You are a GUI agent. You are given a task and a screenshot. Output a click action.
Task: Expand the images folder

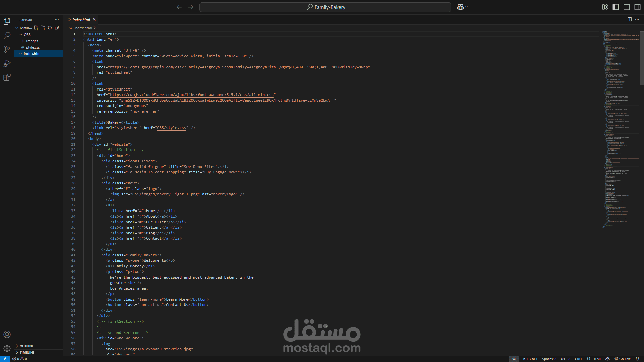click(32, 41)
